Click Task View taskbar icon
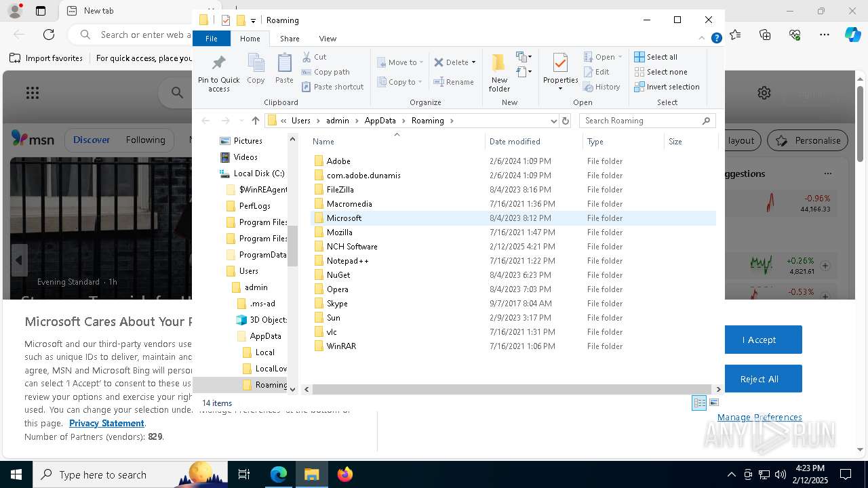The image size is (868, 488). click(244, 474)
